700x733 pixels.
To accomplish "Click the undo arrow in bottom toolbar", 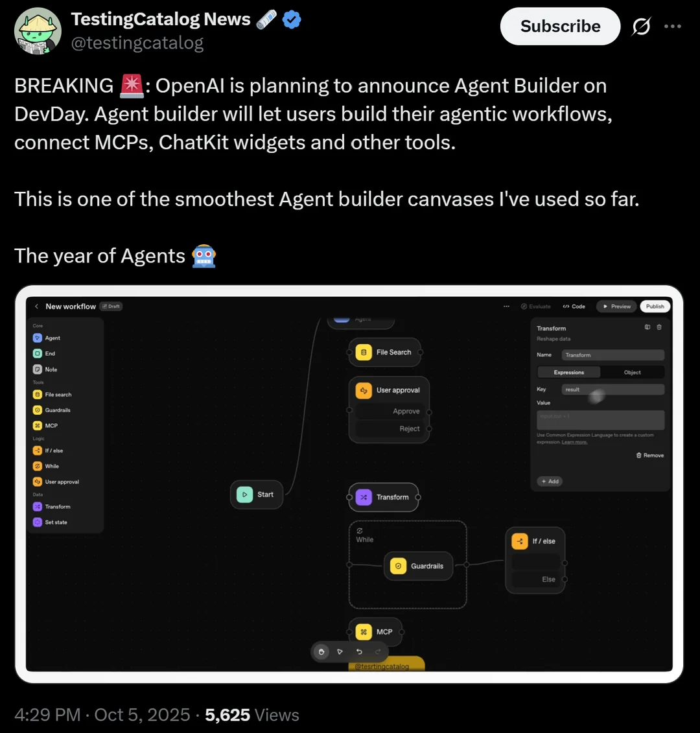I will (359, 651).
